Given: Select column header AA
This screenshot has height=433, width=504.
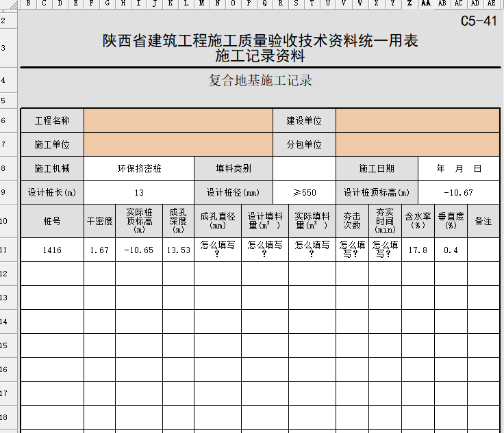Looking at the screenshot, I should click(x=425, y=3).
